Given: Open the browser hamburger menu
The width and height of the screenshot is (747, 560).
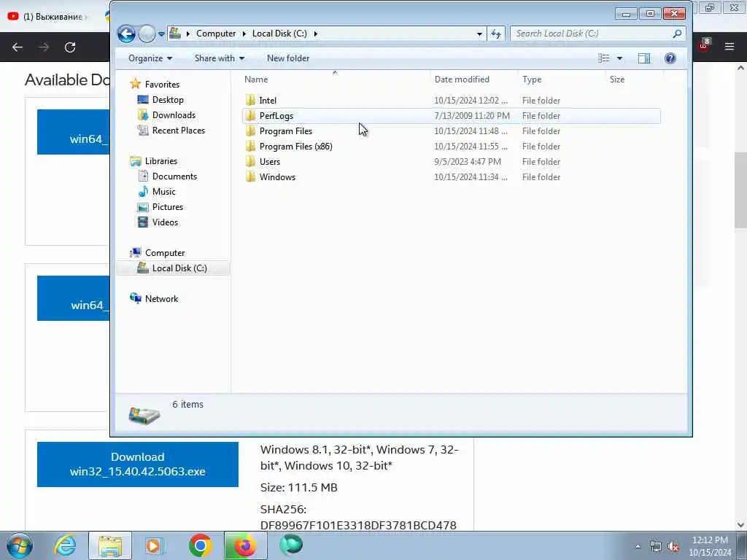Looking at the screenshot, I should pos(729,47).
